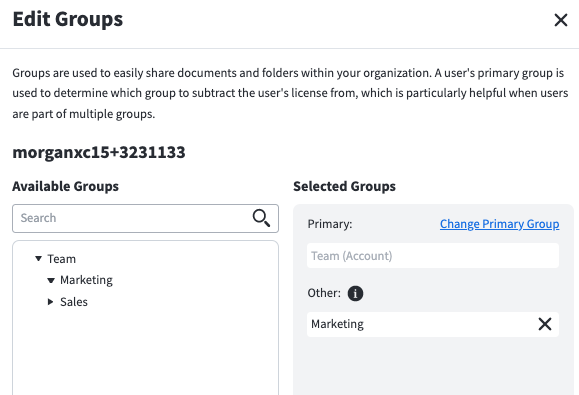Show info about Other groups

pos(355,293)
